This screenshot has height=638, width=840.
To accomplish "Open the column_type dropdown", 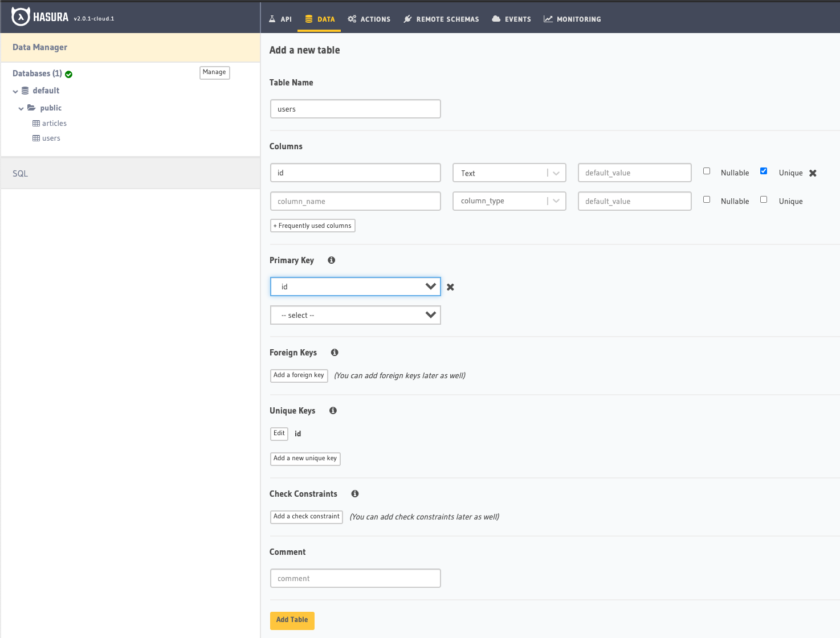I will tap(509, 201).
